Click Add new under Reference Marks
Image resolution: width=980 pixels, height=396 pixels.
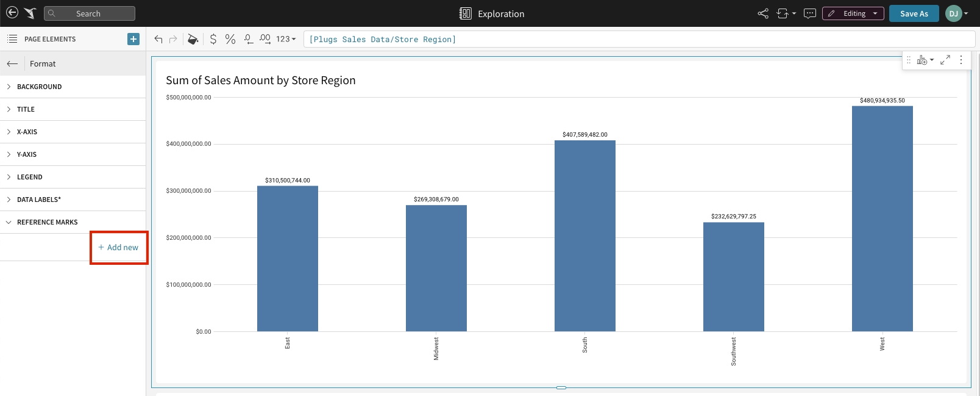pos(119,247)
